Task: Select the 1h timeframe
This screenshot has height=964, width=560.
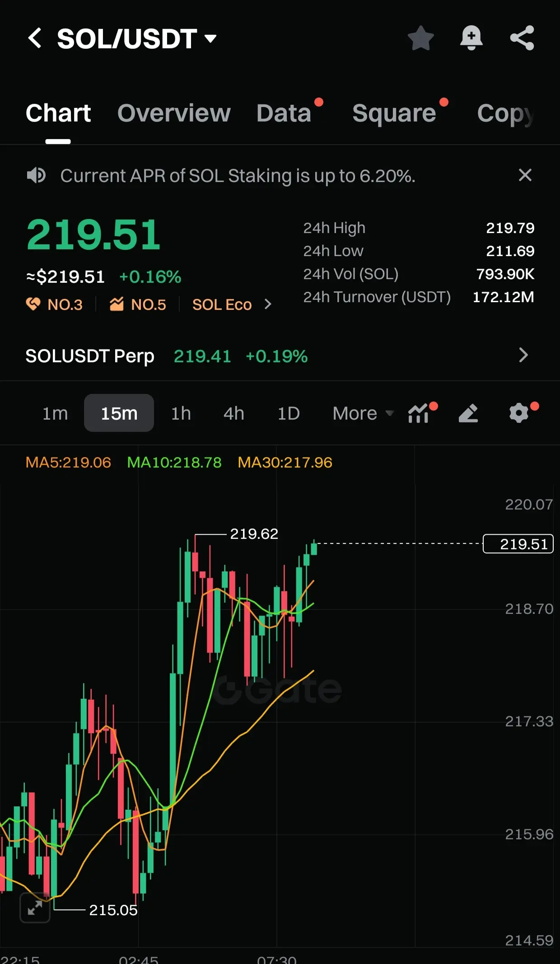Action: [181, 413]
